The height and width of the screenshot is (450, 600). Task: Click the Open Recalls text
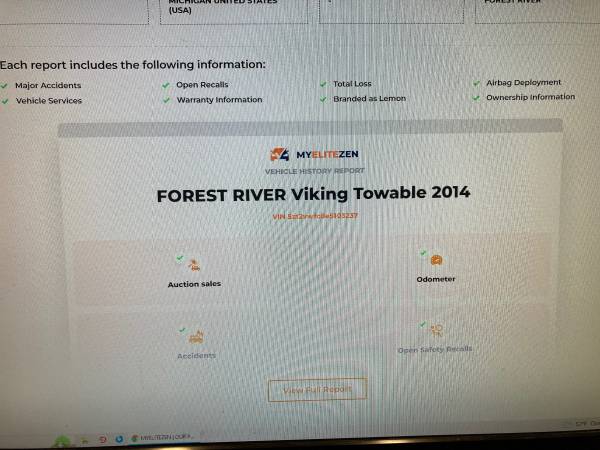(x=202, y=85)
